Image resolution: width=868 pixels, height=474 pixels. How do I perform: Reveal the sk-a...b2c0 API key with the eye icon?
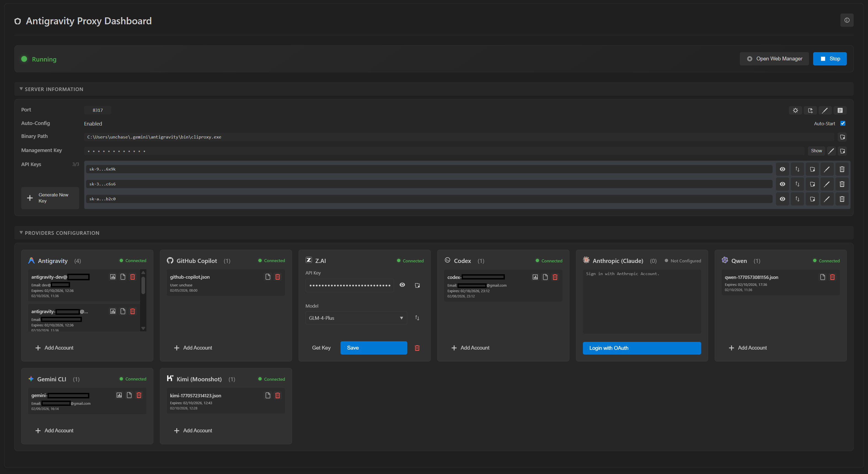click(783, 199)
